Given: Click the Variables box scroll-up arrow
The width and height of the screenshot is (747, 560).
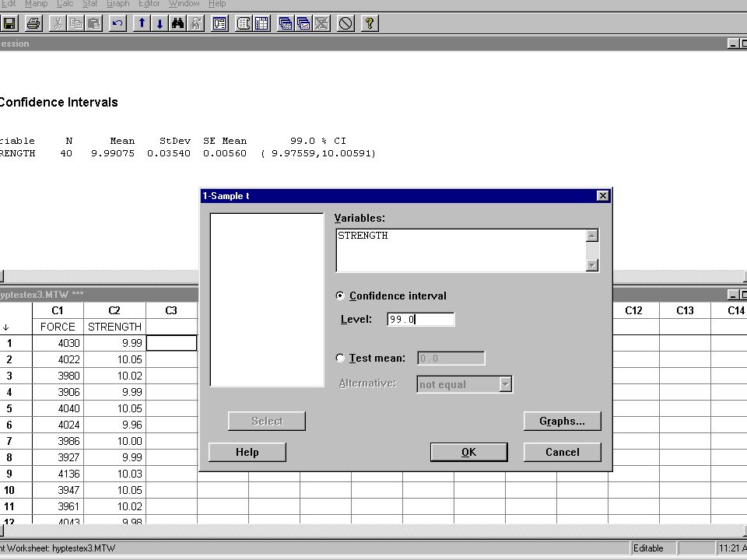Looking at the screenshot, I should click(x=591, y=236).
